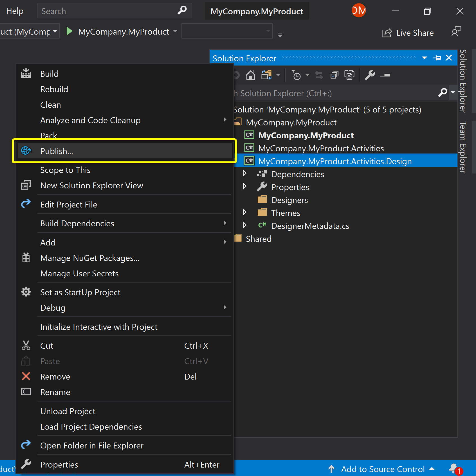The width and height of the screenshot is (476, 476).
Task: Toggle Show All Files in Solution Explorer toolbar
Action: (x=349, y=75)
